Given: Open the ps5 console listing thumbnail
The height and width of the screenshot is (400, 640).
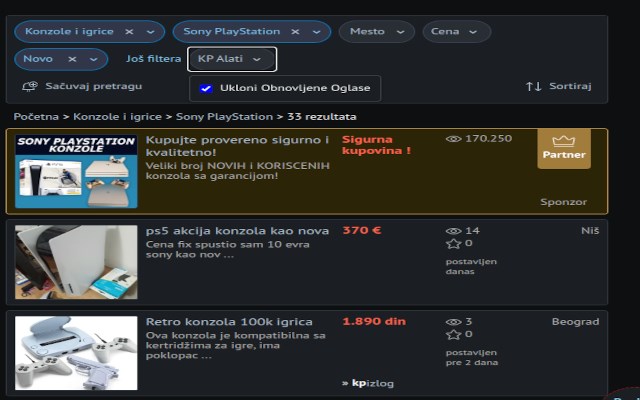Looking at the screenshot, I should click(x=76, y=262).
